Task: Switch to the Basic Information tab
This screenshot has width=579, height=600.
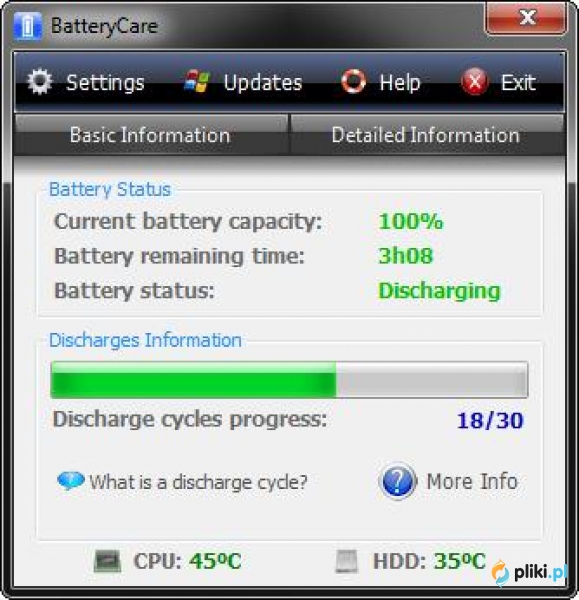Action: click(x=151, y=135)
